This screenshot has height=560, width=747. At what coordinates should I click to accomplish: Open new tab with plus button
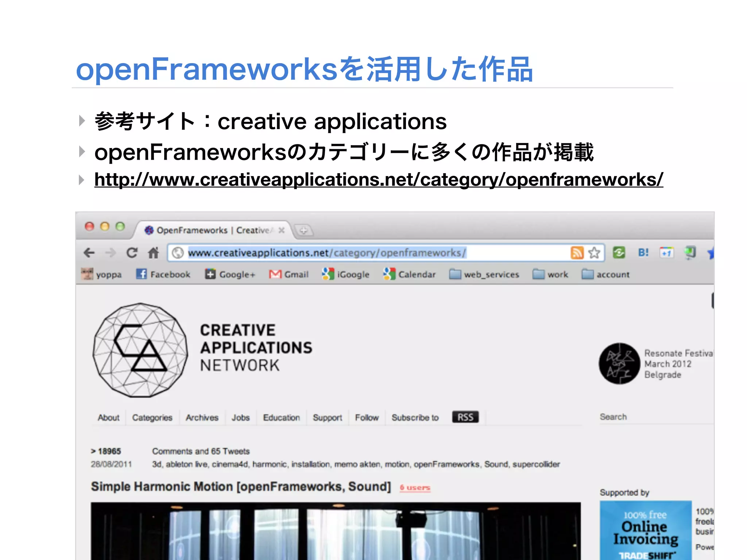tap(303, 230)
